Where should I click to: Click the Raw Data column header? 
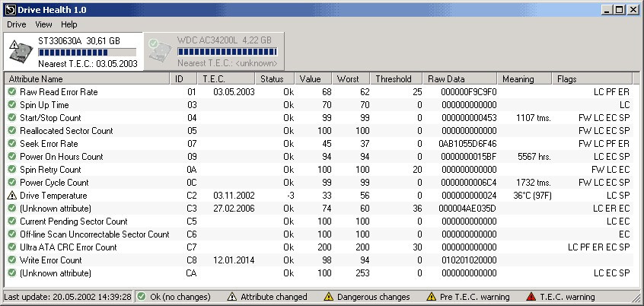coord(460,79)
